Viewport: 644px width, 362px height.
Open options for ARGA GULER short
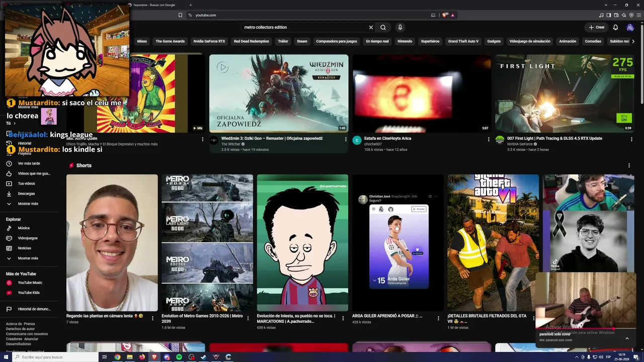438,318
